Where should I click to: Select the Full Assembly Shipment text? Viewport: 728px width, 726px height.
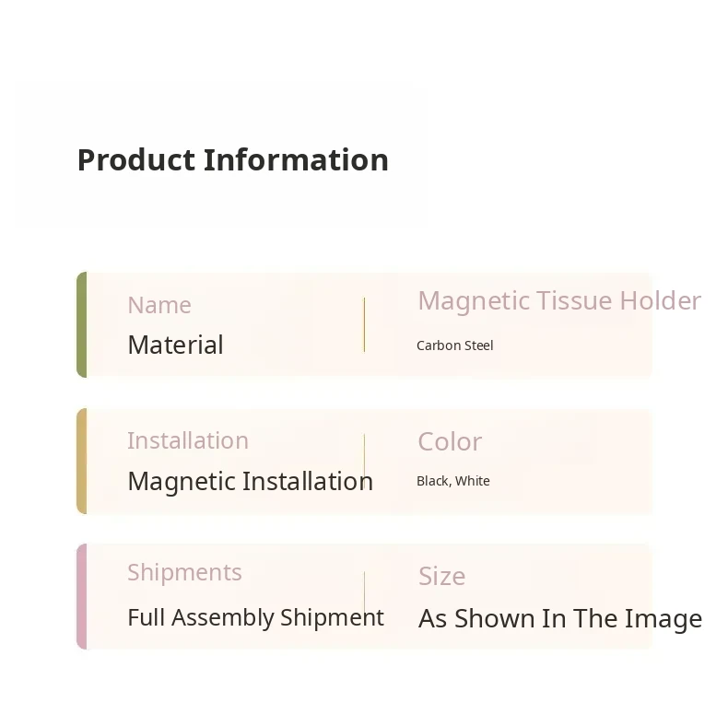(255, 617)
